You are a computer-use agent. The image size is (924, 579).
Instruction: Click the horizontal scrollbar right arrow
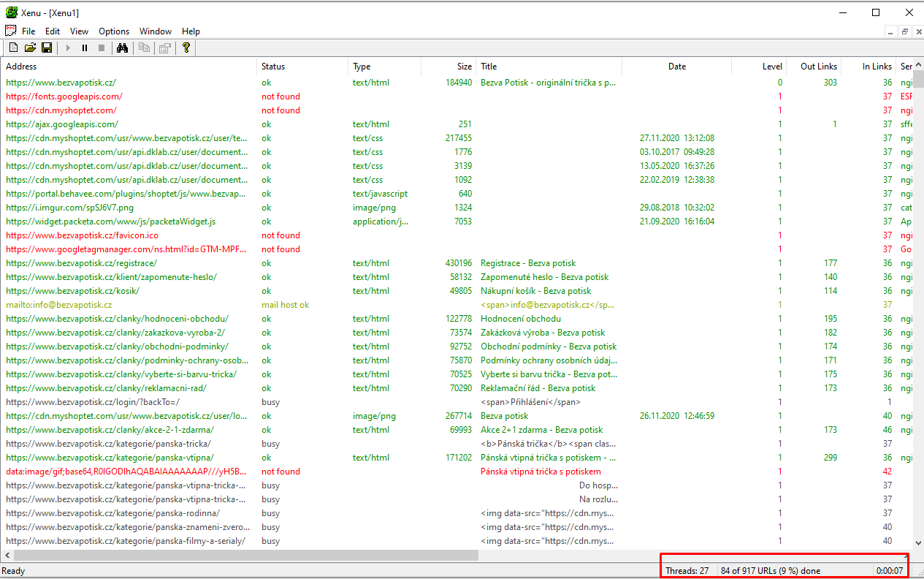906,556
